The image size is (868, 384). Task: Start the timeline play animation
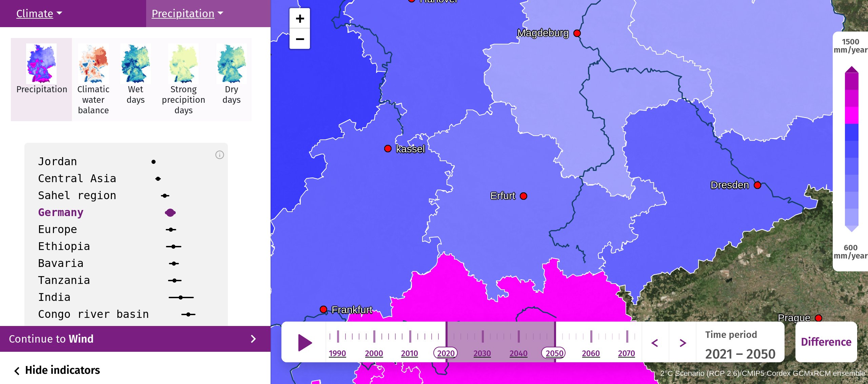[x=304, y=342]
